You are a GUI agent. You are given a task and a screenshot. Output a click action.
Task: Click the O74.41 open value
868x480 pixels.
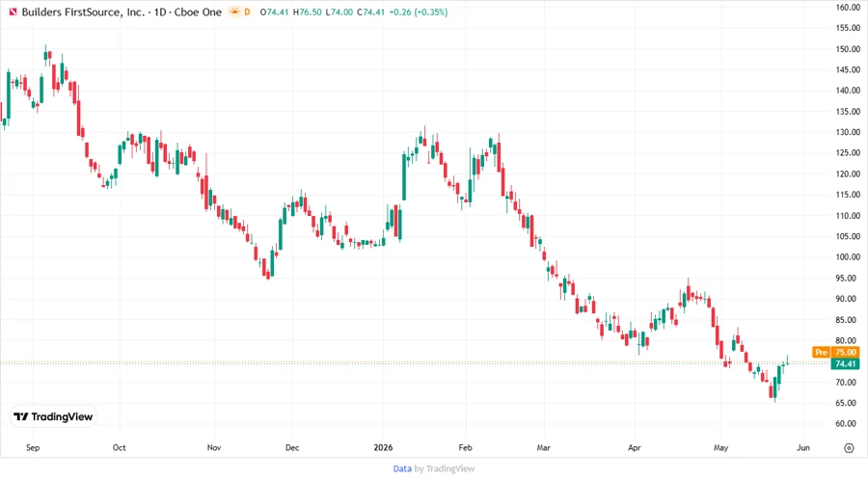coord(274,12)
